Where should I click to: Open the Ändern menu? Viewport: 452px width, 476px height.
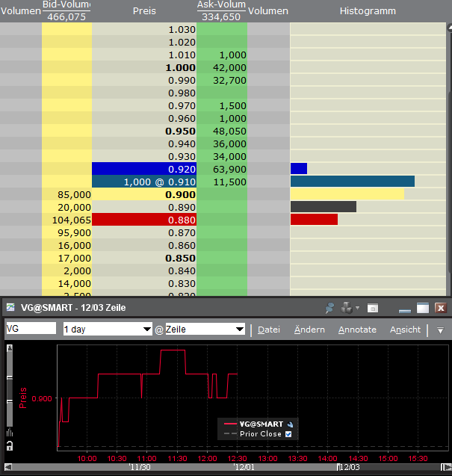[x=309, y=330]
